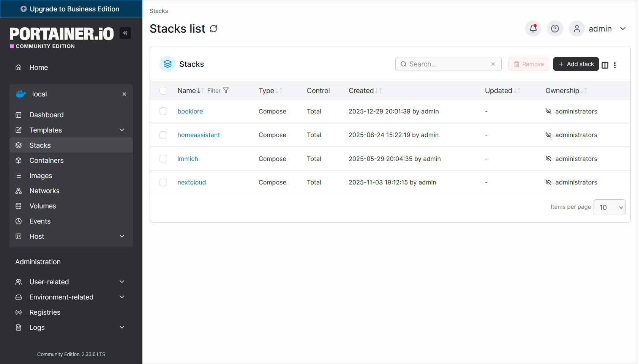The image size is (638, 364).
Task: Open table settings via the kebab menu icon
Action: [x=615, y=65]
